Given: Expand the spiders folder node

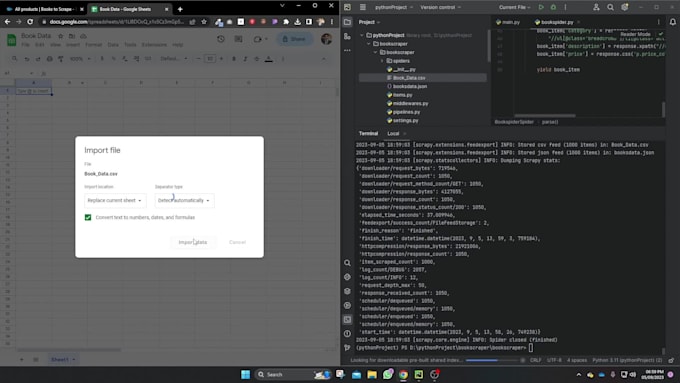Looking at the screenshot, I should point(382,61).
